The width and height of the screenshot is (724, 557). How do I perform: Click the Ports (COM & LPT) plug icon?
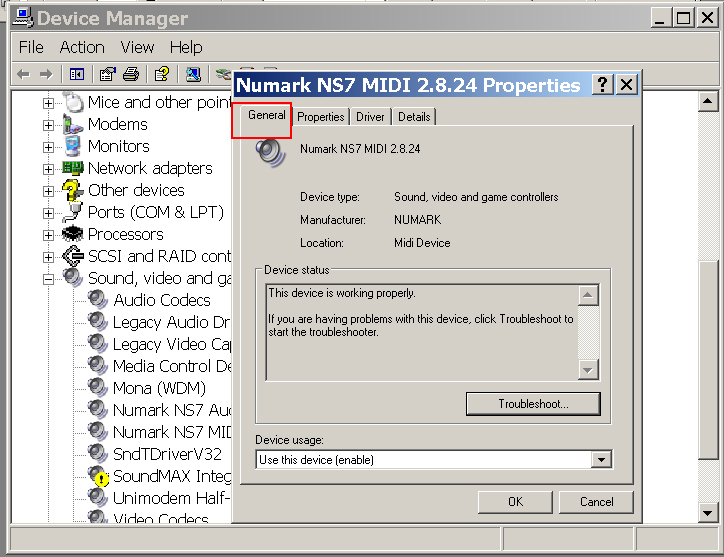click(73, 212)
